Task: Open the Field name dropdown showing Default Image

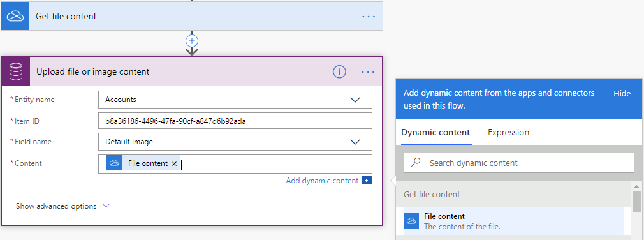Action: pos(235,142)
